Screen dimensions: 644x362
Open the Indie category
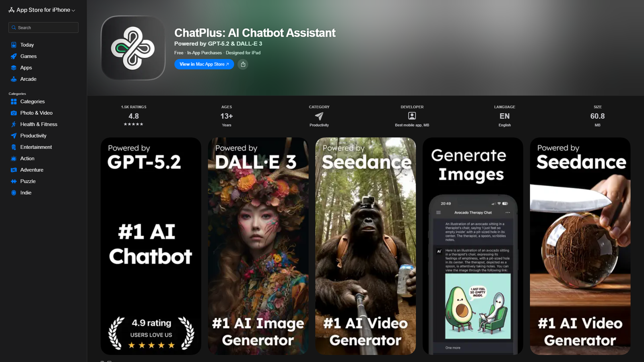click(26, 193)
